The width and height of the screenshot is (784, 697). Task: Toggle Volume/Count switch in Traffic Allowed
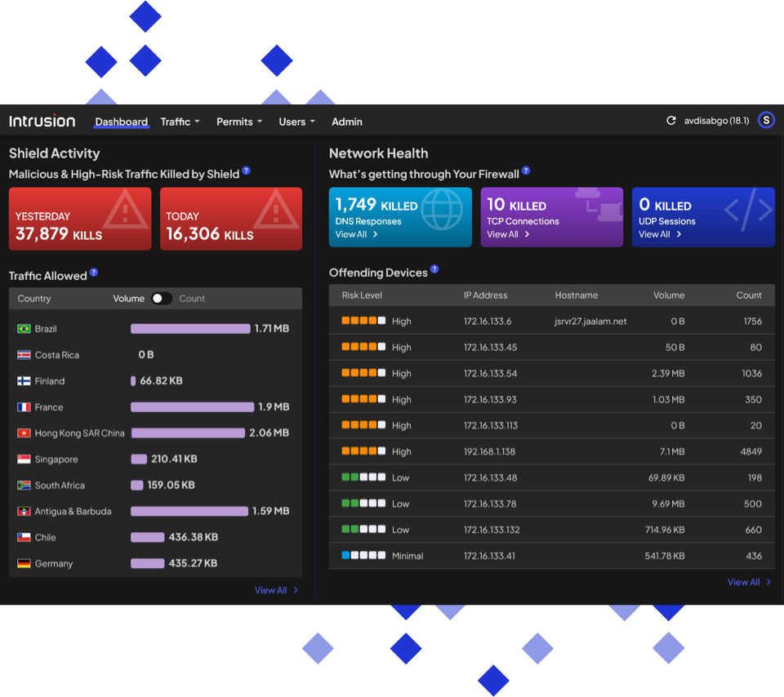(161, 299)
